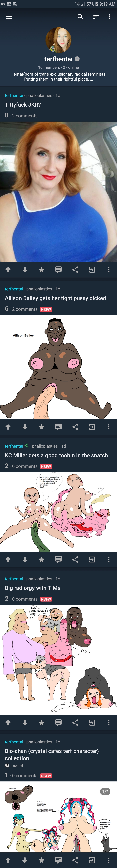This screenshot has width=117, height=868.
Task: Upvote the post with 8 points
Action: [8, 270]
